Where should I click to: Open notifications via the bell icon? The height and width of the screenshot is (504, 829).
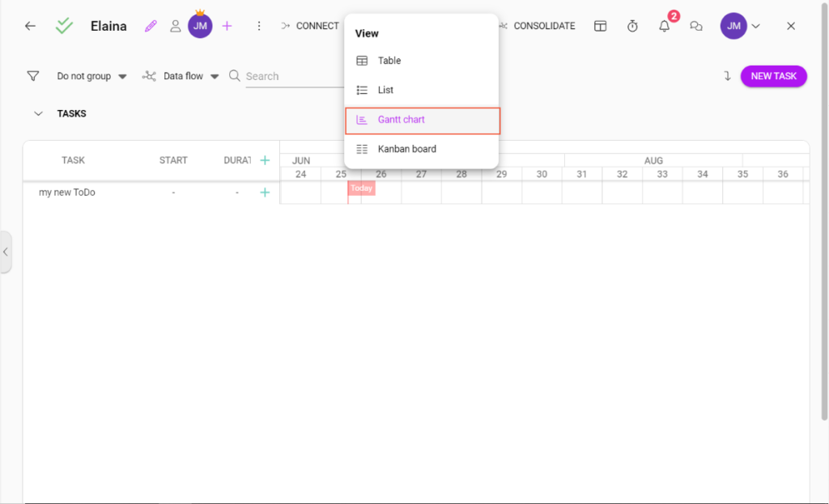pos(664,26)
